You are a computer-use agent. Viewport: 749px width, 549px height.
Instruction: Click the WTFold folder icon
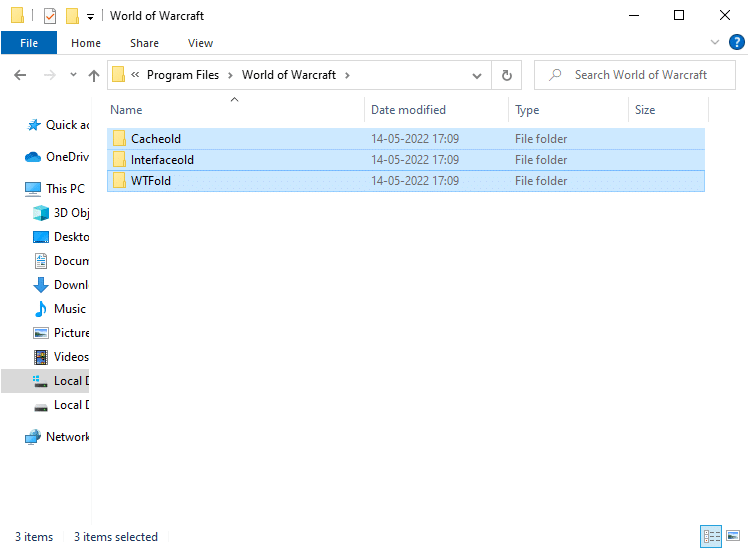[119, 181]
